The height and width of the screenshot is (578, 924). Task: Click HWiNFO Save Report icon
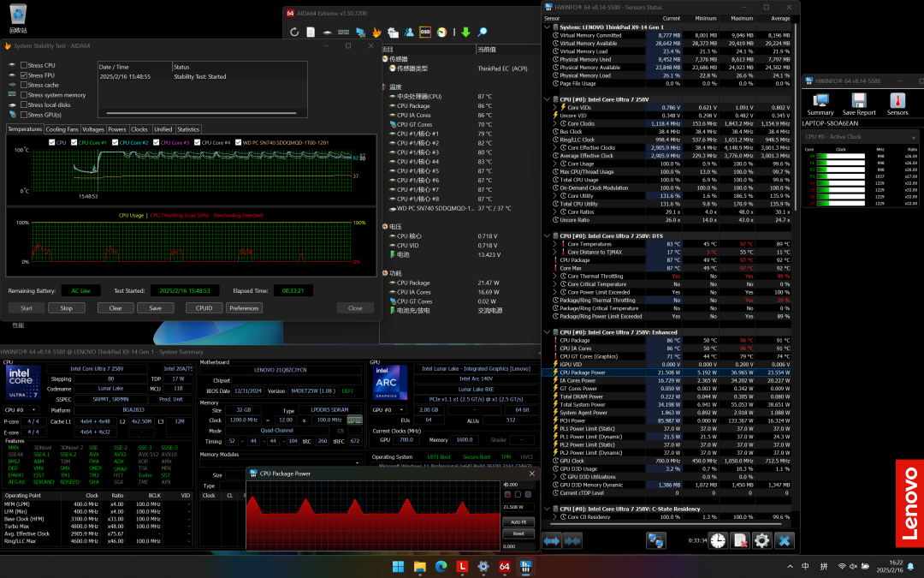859,104
